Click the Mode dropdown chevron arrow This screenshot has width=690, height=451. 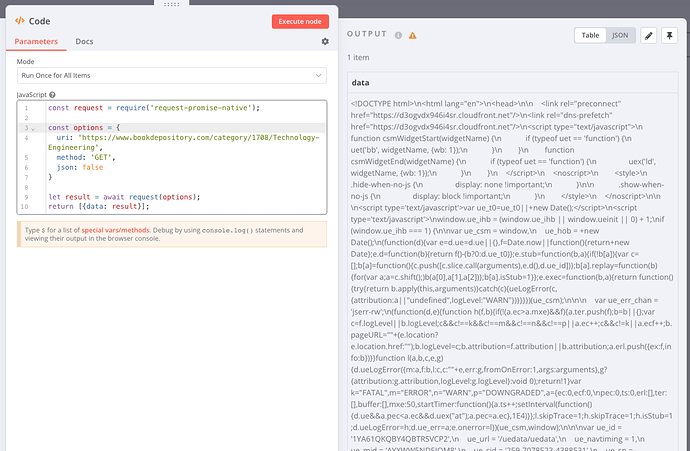pos(318,76)
